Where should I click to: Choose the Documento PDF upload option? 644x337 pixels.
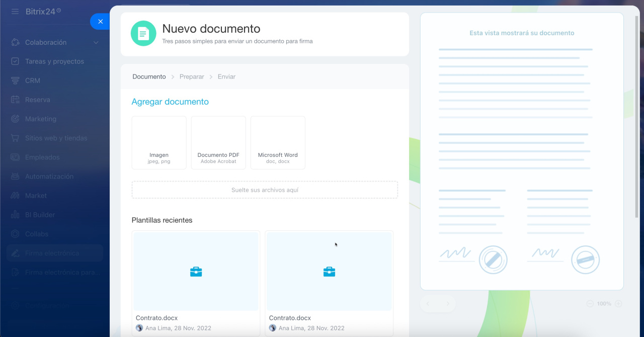click(218, 143)
